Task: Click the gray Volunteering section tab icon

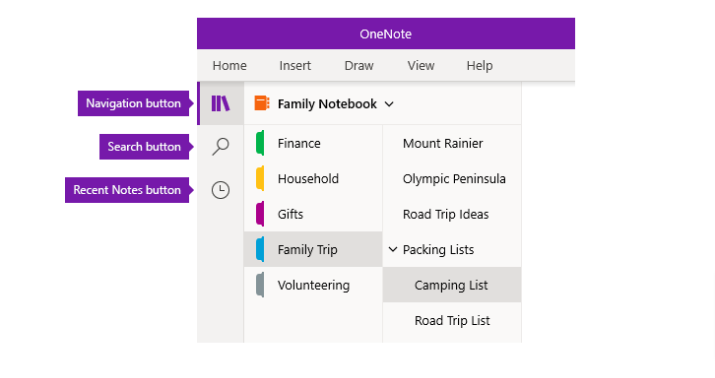Action: [x=260, y=285]
